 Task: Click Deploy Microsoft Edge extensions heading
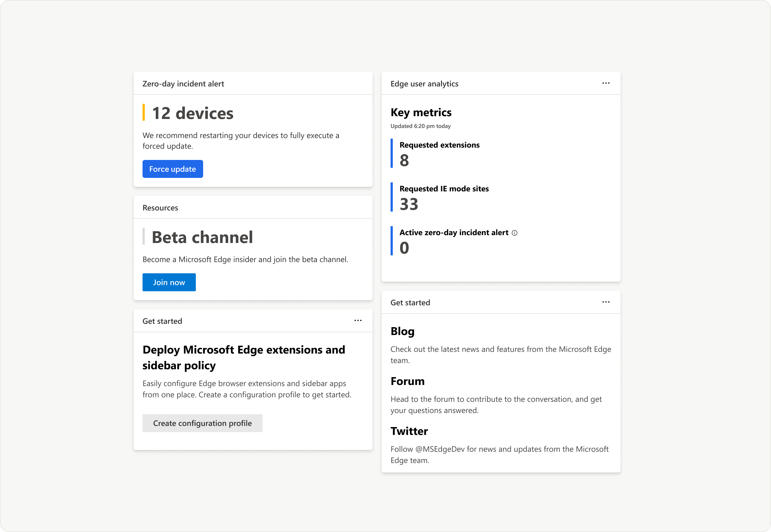pyautogui.click(x=244, y=358)
